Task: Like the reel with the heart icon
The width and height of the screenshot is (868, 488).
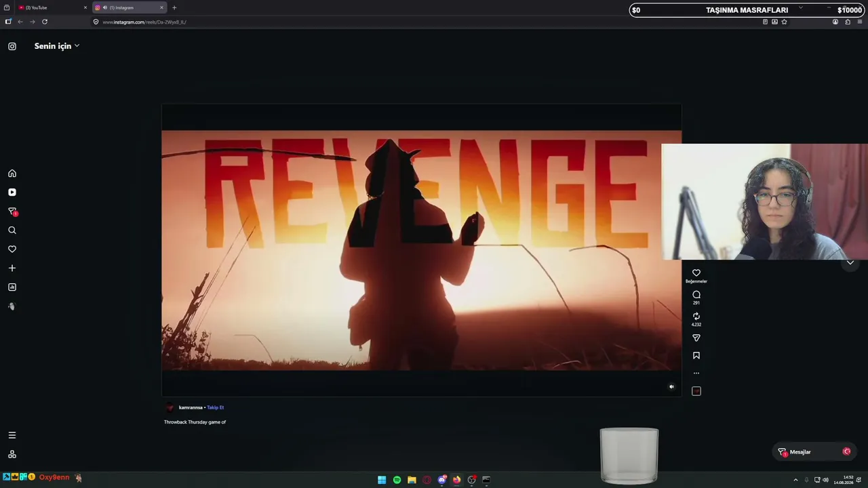Action: [696, 273]
